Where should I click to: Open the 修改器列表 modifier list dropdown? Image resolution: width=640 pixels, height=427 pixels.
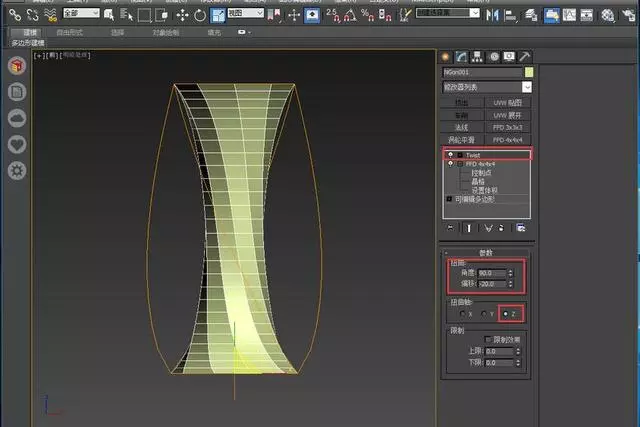point(487,87)
